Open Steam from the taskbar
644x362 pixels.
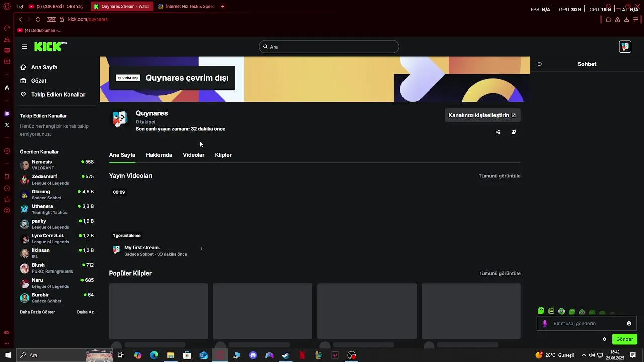[285, 355]
